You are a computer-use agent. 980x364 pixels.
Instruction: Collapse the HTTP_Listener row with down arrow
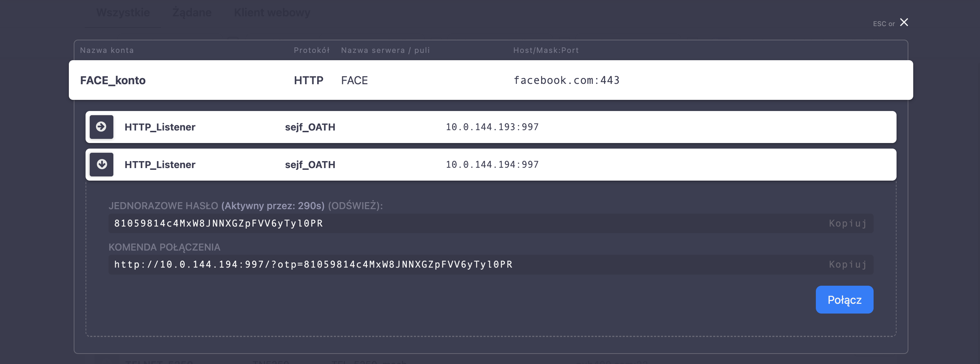[101, 165]
